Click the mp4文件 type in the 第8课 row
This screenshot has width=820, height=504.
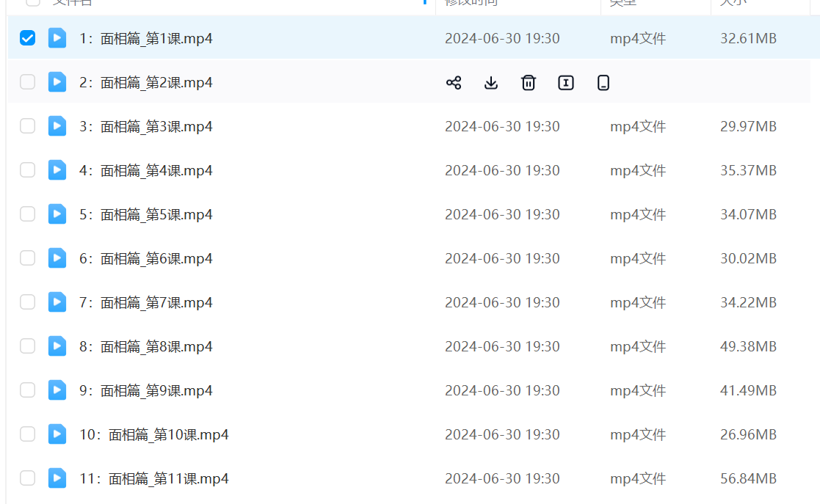coord(637,347)
